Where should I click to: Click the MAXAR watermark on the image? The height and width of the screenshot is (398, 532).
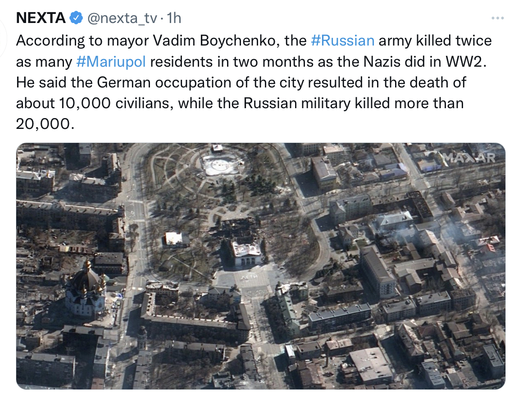469,157
